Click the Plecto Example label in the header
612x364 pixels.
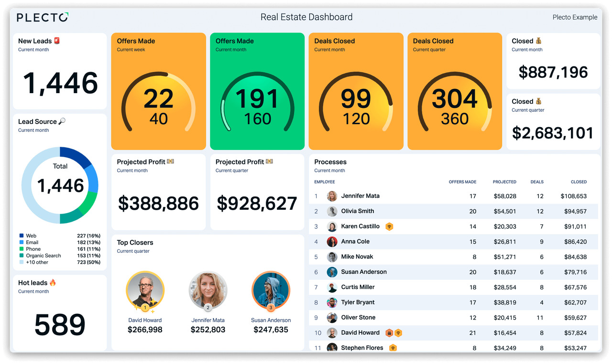[574, 17]
